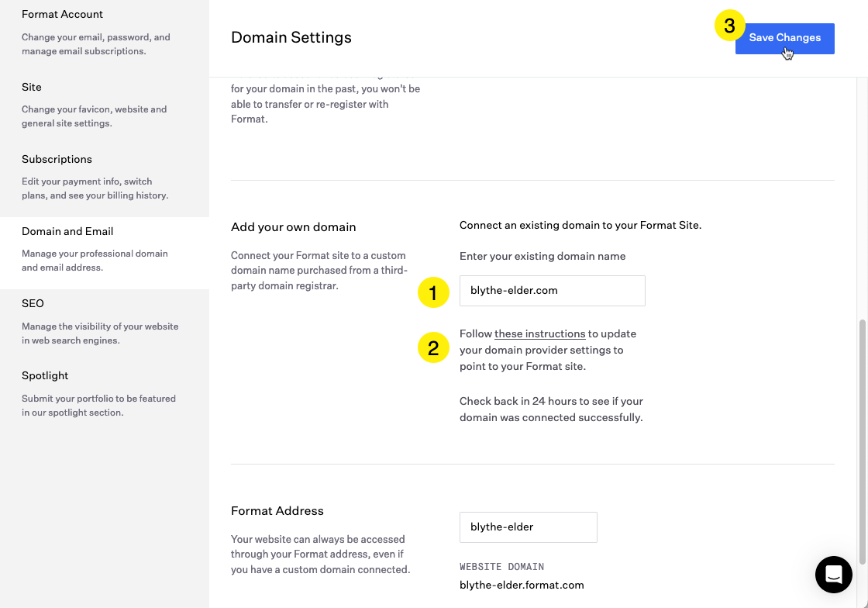The image size is (868, 608).
Task: Click the Format Address section heading
Action: [277, 511]
